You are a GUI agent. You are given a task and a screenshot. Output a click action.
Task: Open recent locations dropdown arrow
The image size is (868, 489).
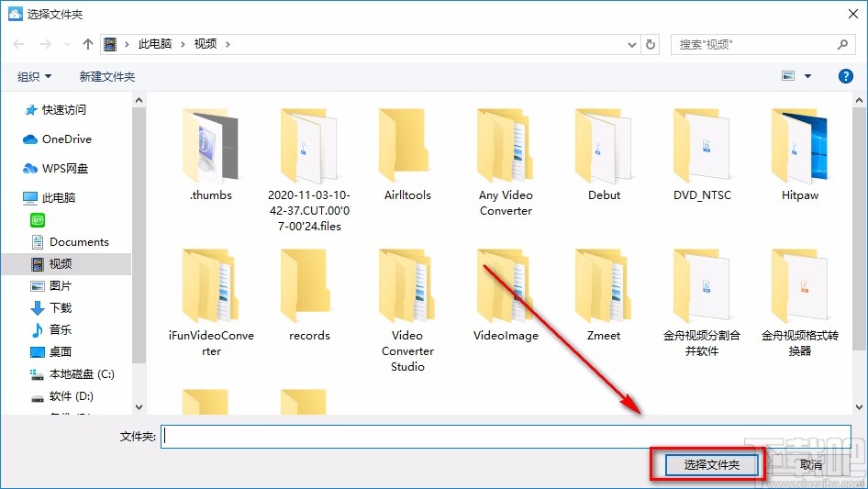67,44
